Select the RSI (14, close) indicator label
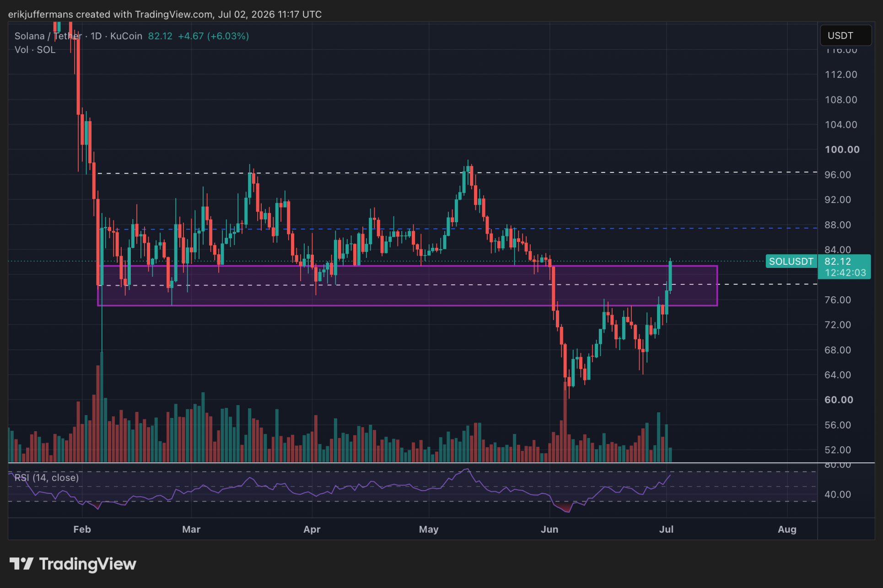 tap(47, 477)
